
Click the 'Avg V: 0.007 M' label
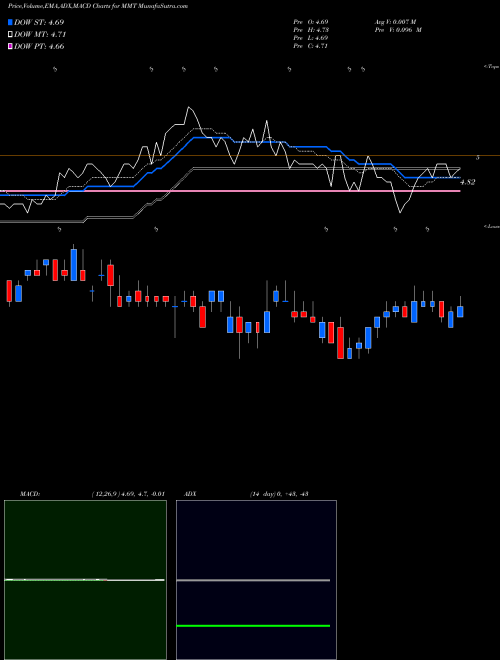[x=395, y=21]
